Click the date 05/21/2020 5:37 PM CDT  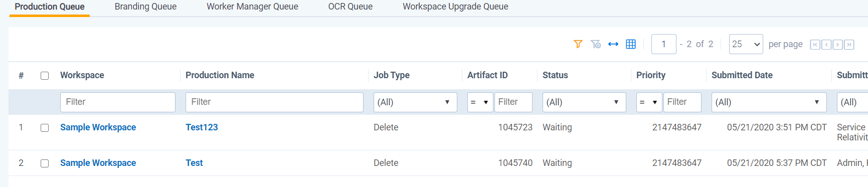point(777,163)
